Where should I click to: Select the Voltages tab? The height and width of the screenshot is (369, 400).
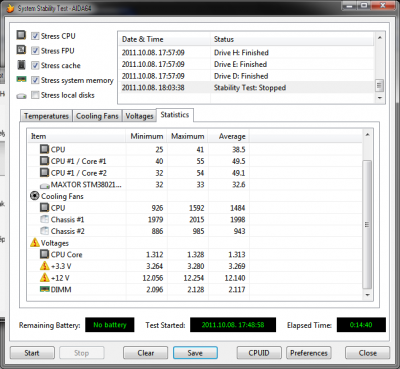click(139, 116)
